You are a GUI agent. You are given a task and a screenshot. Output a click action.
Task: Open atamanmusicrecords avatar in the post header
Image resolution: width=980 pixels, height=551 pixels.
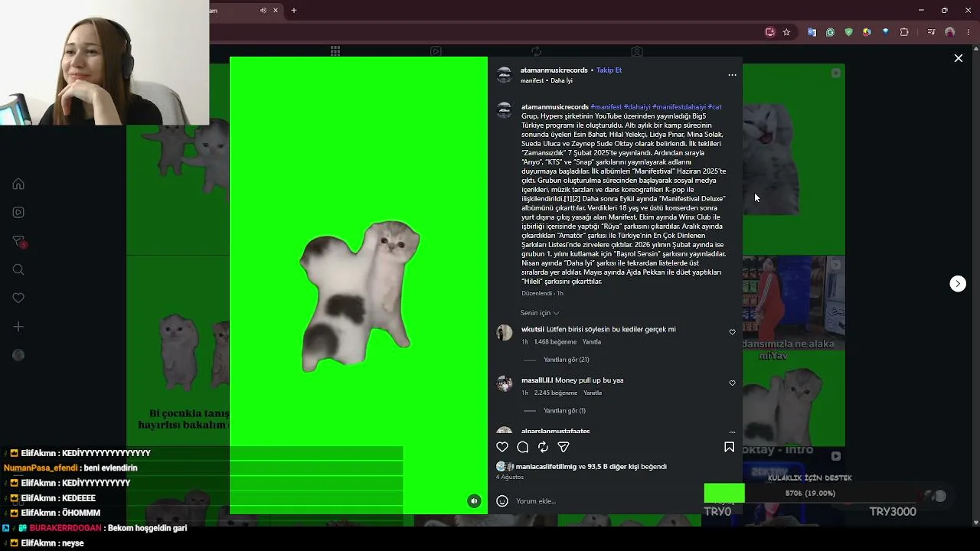point(505,74)
